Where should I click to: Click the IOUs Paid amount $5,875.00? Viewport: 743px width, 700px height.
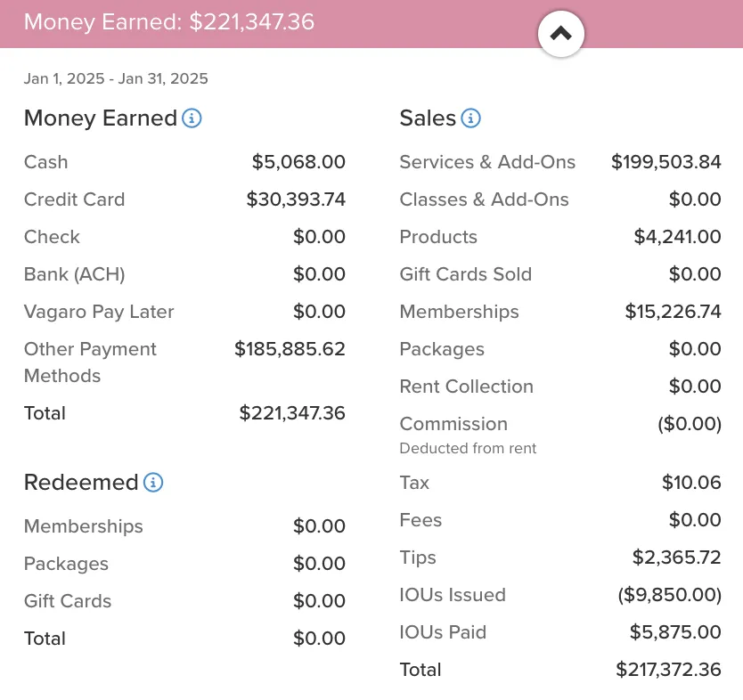tap(675, 632)
